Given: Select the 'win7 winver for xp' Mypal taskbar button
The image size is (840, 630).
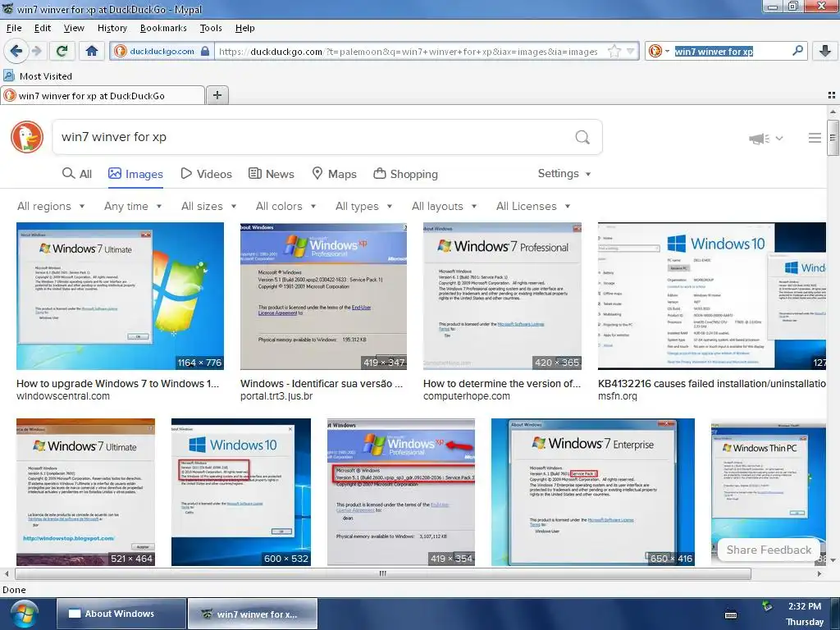Looking at the screenshot, I should coord(253,614).
